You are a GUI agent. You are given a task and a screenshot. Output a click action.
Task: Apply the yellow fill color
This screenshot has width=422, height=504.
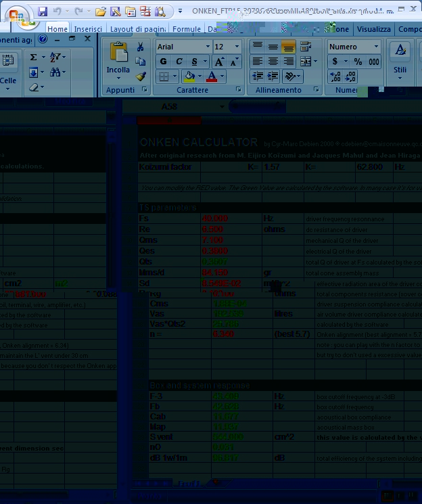pyautogui.click(x=190, y=77)
